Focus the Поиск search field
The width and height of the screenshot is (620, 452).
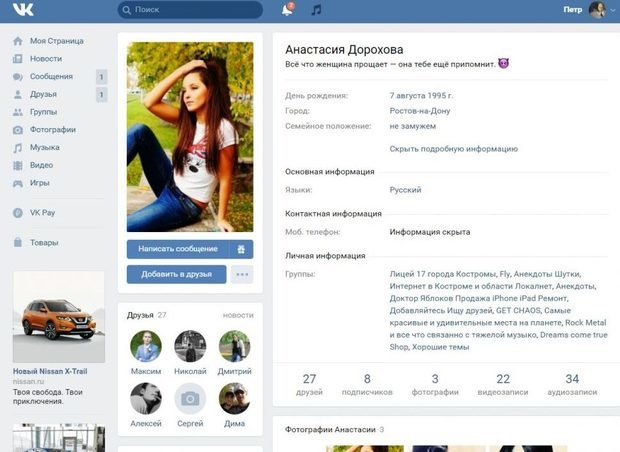pos(190,9)
